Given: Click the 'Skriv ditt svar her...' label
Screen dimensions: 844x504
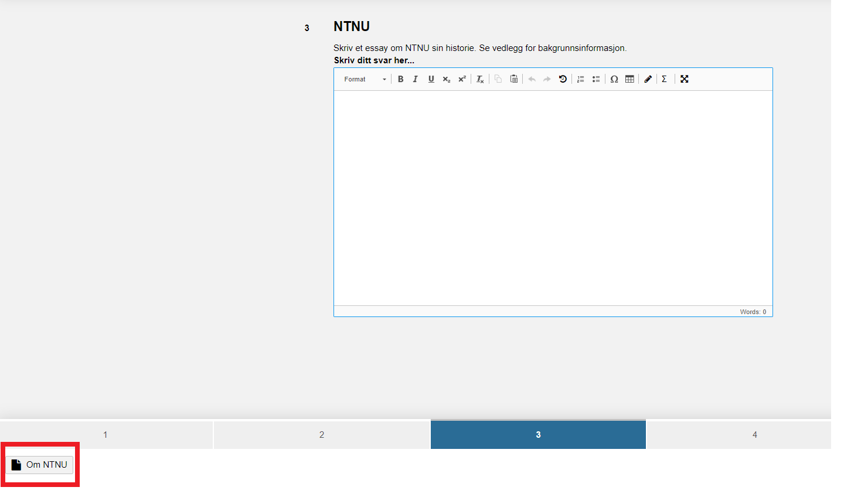Looking at the screenshot, I should click(x=374, y=60).
